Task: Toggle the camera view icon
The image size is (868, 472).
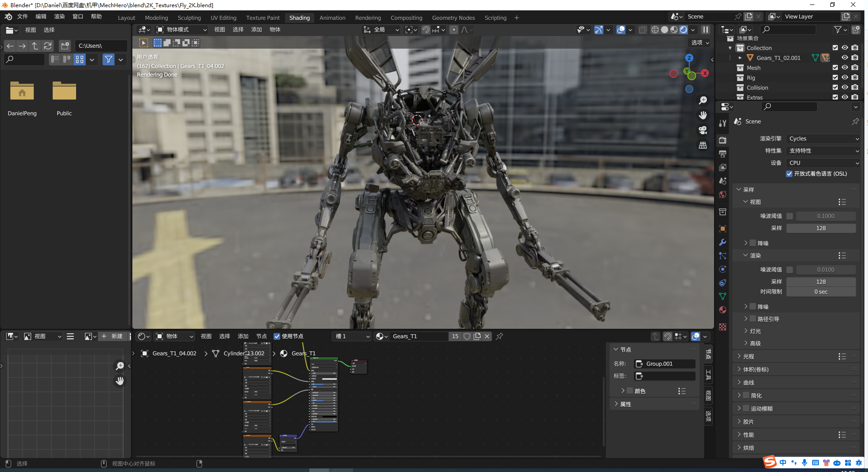Action: (x=703, y=130)
